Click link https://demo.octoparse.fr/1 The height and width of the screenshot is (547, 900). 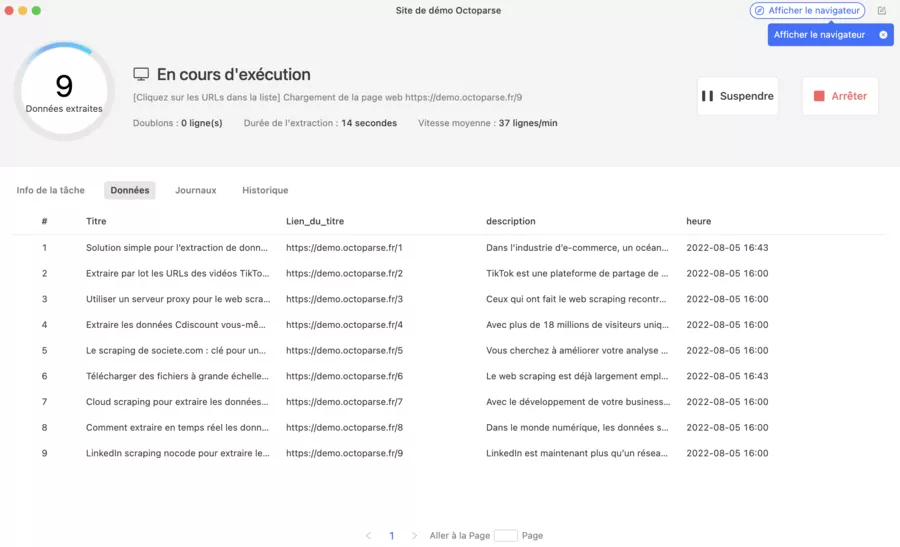point(344,248)
